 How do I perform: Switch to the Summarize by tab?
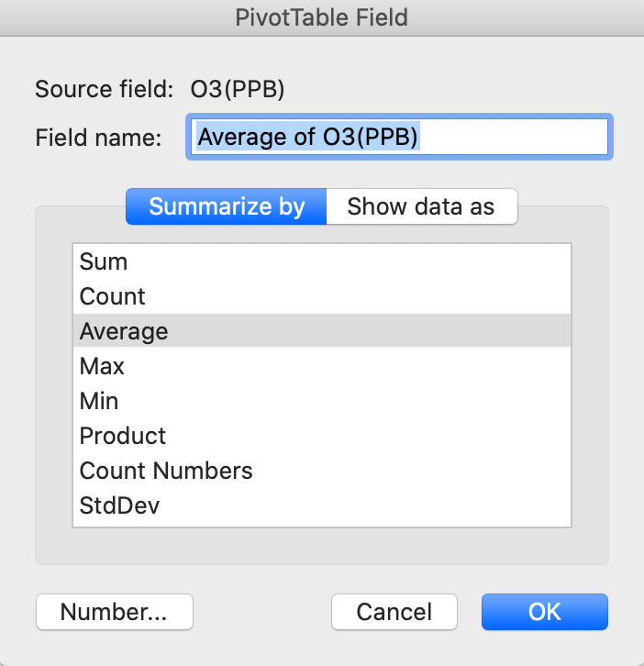(227, 206)
